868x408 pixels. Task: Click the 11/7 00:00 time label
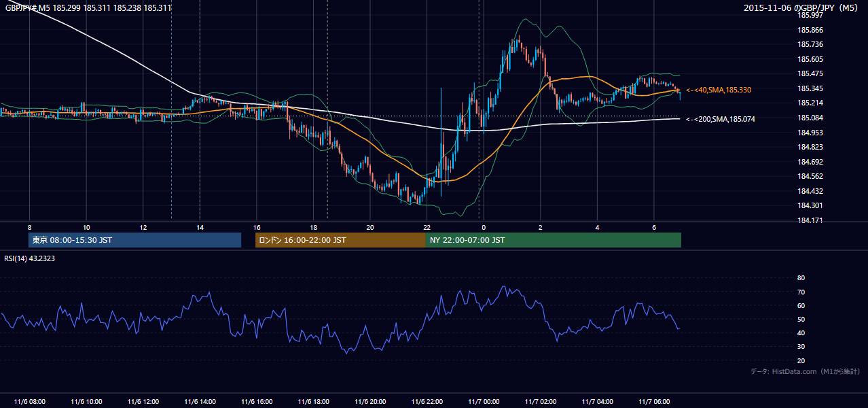tap(484, 401)
